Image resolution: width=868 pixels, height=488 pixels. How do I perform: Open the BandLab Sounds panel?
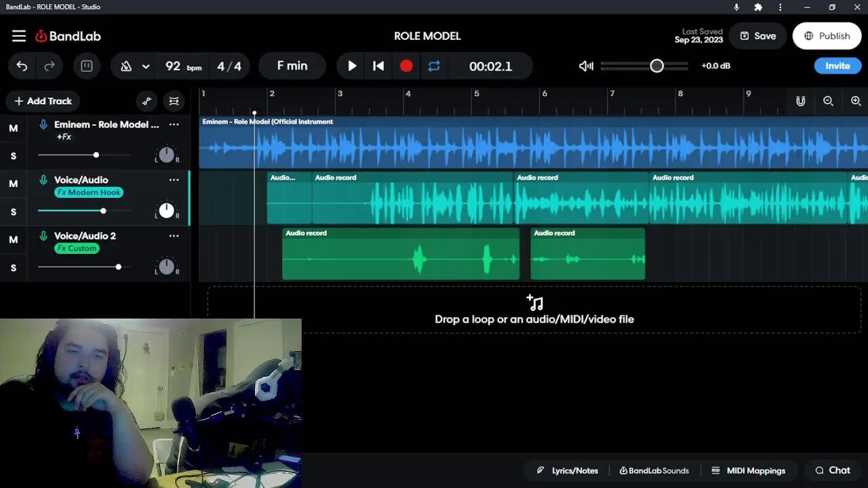654,470
